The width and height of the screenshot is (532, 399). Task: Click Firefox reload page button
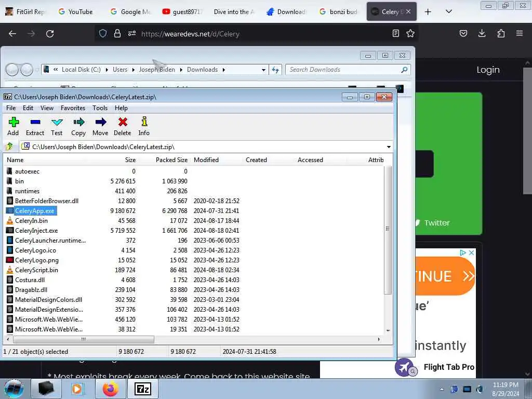coord(50,34)
